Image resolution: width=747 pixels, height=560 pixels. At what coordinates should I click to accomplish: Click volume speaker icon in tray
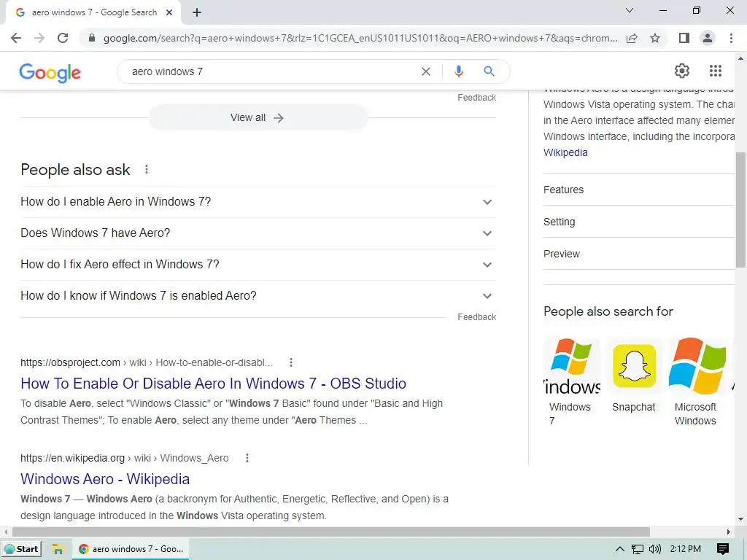pos(655,549)
